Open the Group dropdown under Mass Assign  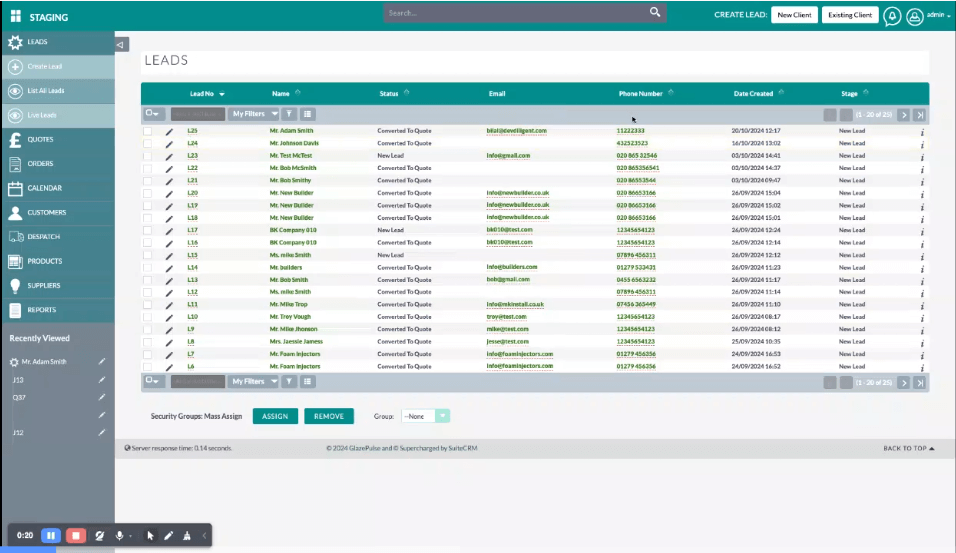(x=426, y=416)
